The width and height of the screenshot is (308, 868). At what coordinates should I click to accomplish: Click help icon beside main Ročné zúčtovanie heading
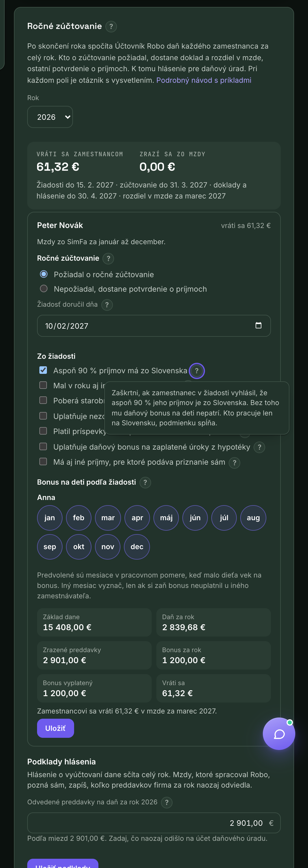point(111,26)
